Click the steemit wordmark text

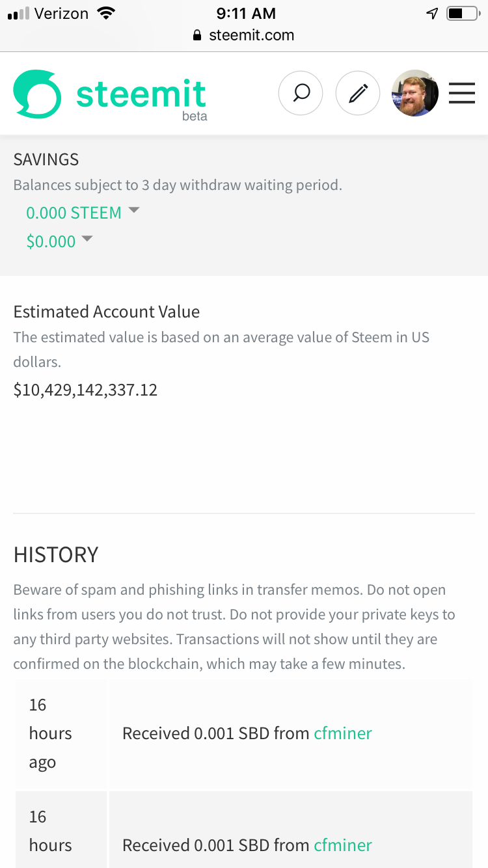point(141,94)
